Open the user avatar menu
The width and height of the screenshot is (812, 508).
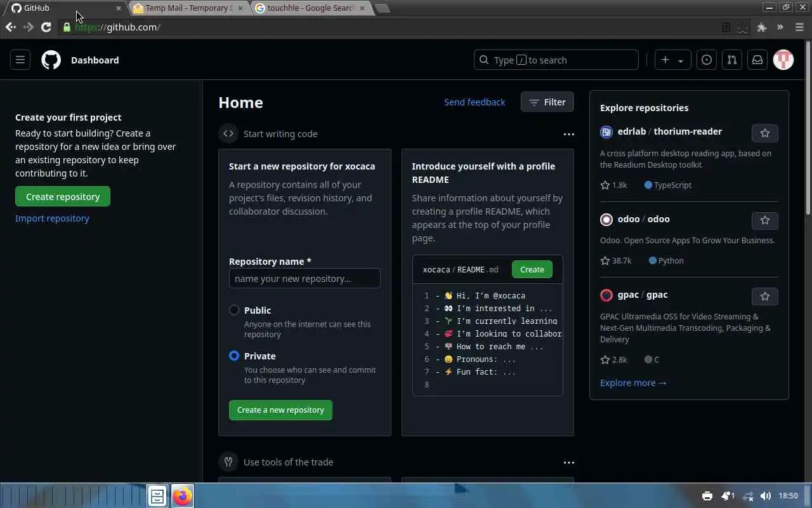click(783, 60)
